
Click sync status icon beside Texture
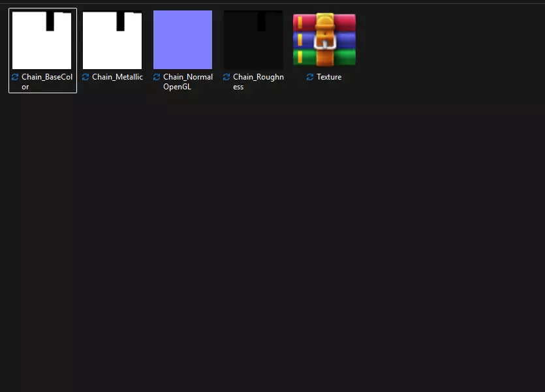(310, 77)
